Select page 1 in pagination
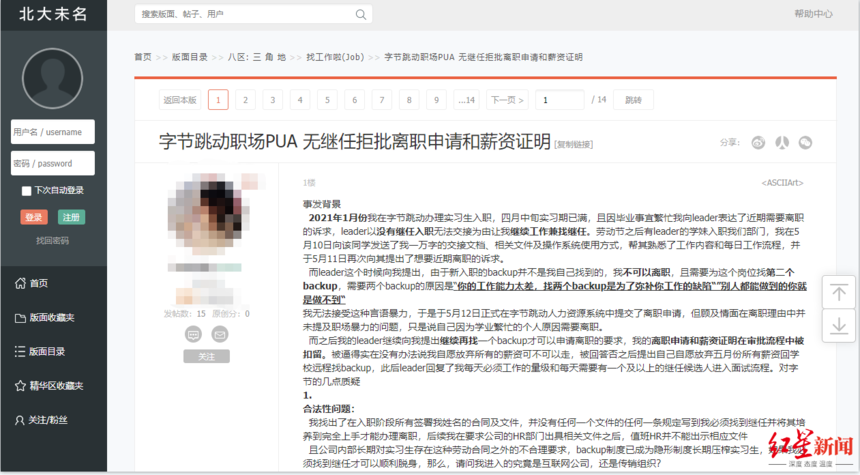 [218, 100]
